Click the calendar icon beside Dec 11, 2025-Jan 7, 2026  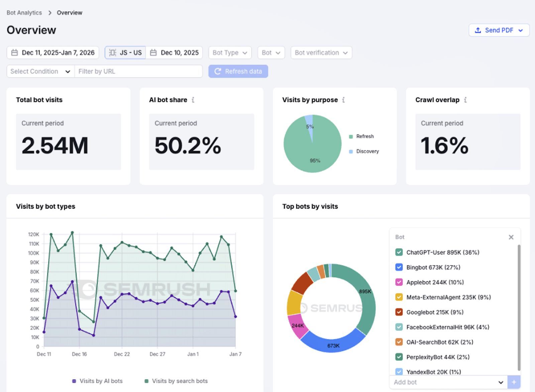tap(14, 53)
